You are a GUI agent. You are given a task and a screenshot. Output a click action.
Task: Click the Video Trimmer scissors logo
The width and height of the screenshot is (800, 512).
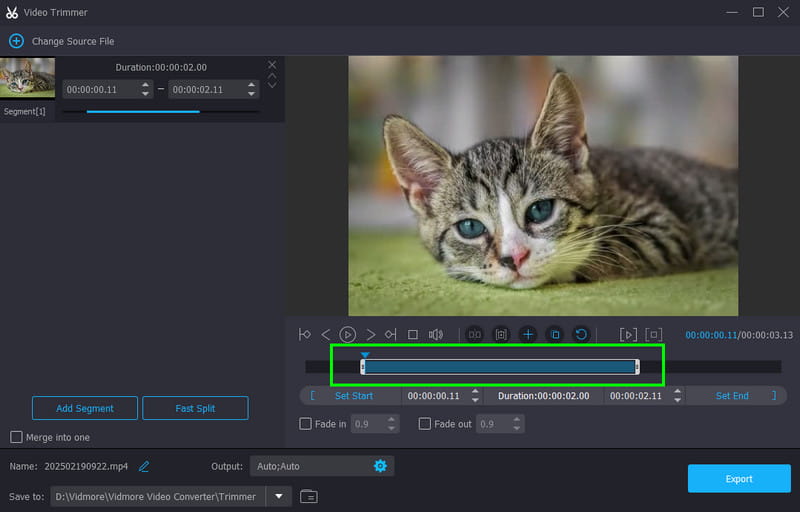click(x=12, y=12)
